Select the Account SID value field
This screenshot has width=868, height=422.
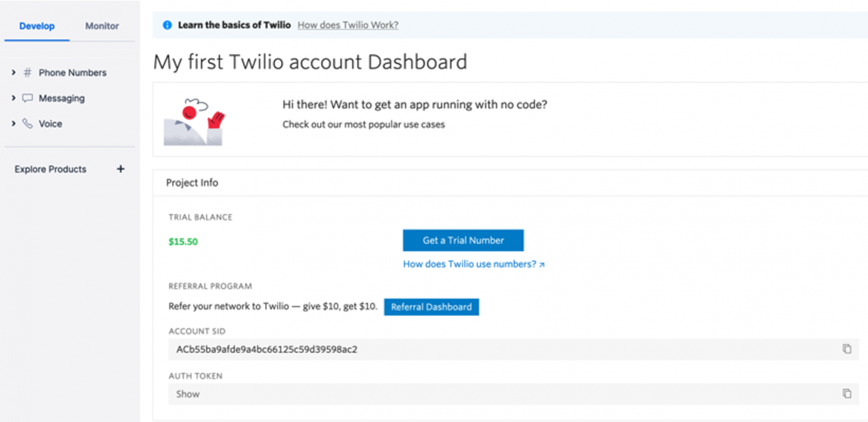pyautogui.click(x=513, y=349)
